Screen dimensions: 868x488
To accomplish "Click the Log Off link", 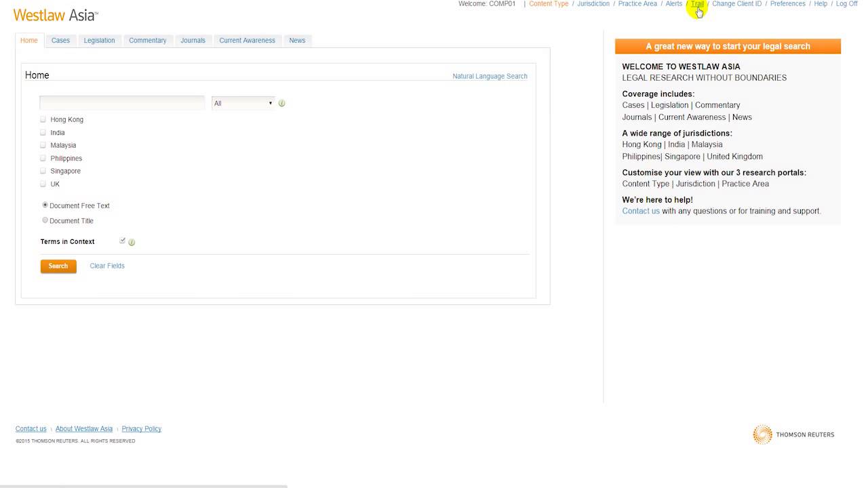I will (x=847, y=4).
